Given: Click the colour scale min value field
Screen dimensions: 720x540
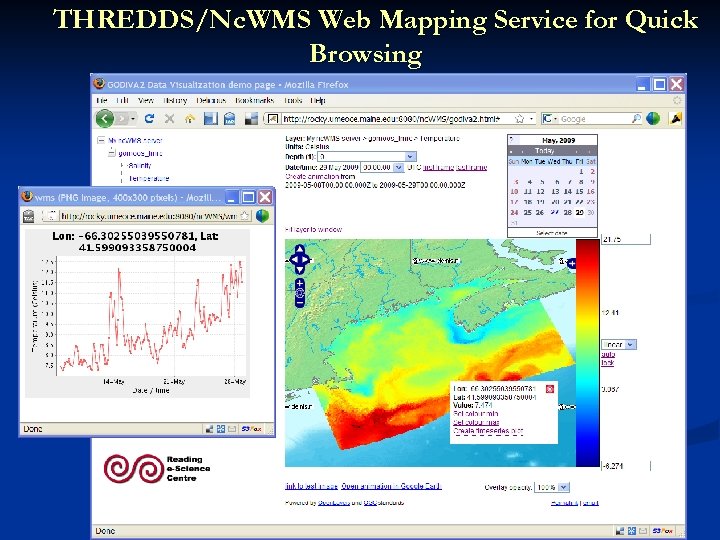Looking at the screenshot, I should pos(626,466).
